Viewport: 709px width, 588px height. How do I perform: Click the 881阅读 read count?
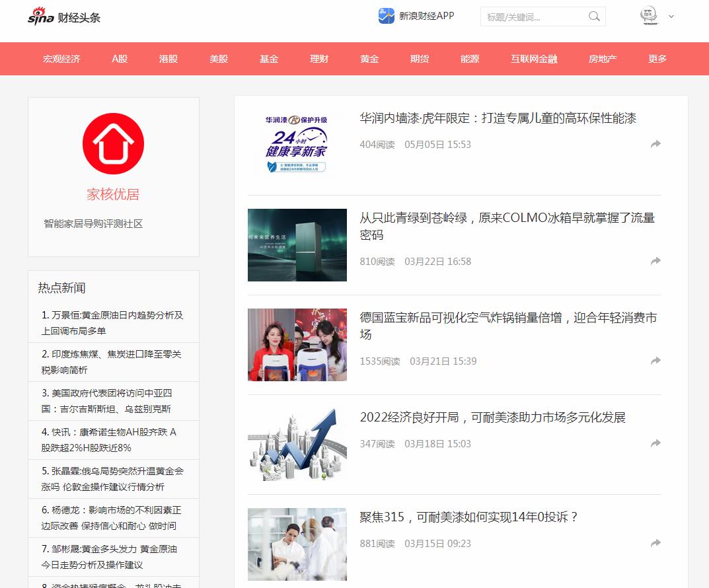(x=377, y=544)
